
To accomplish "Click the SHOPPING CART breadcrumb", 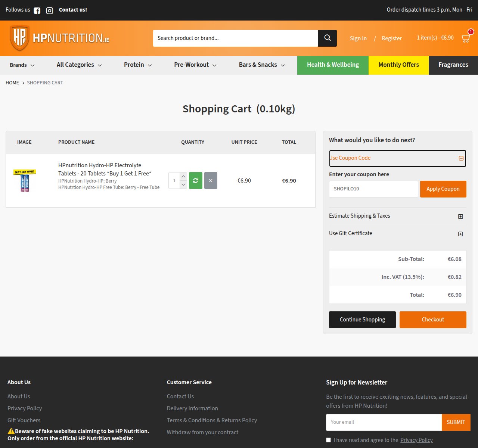I will (45, 83).
